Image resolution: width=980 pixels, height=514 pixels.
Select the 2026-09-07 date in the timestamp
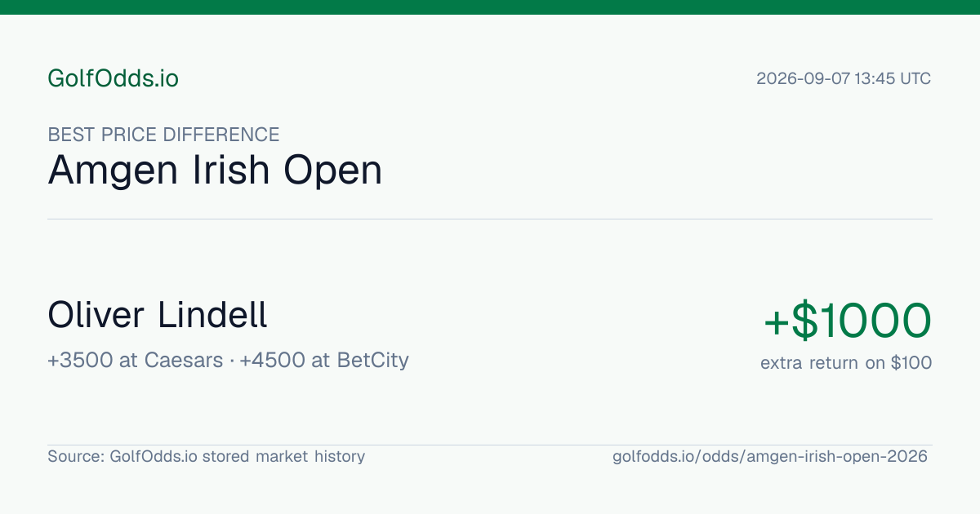(x=804, y=79)
